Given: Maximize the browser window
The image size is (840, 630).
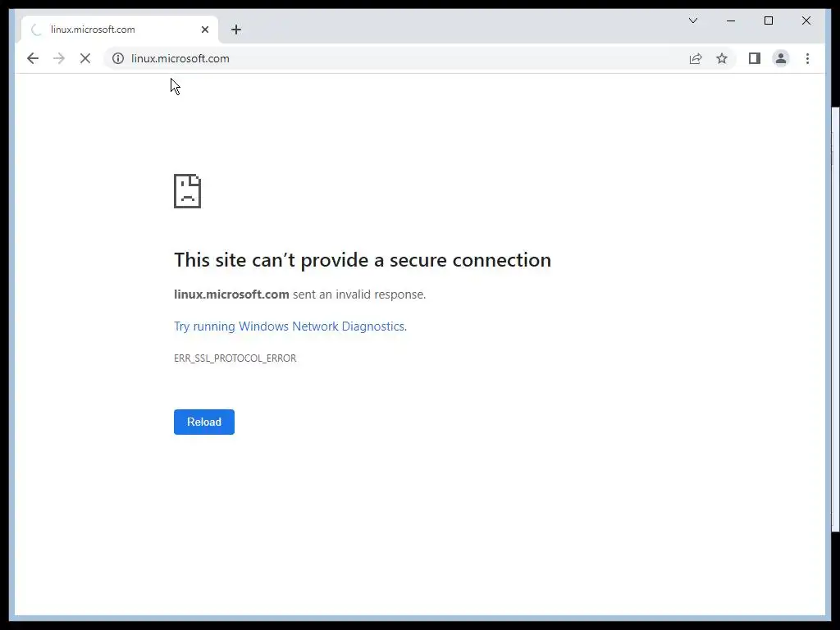Looking at the screenshot, I should tap(769, 21).
